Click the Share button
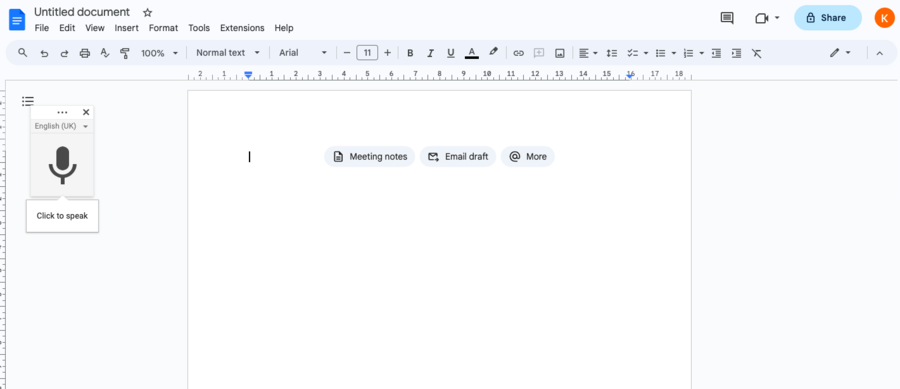This screenshot has width=900, height=389. click(x=828, y=18)
